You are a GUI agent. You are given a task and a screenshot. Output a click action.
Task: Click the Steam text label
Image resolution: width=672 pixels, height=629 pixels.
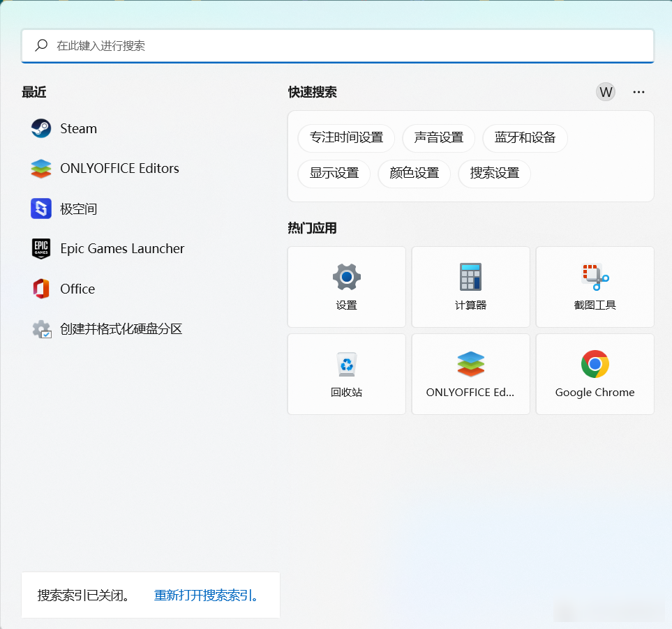pyautogui.click(x=78, y=128)
